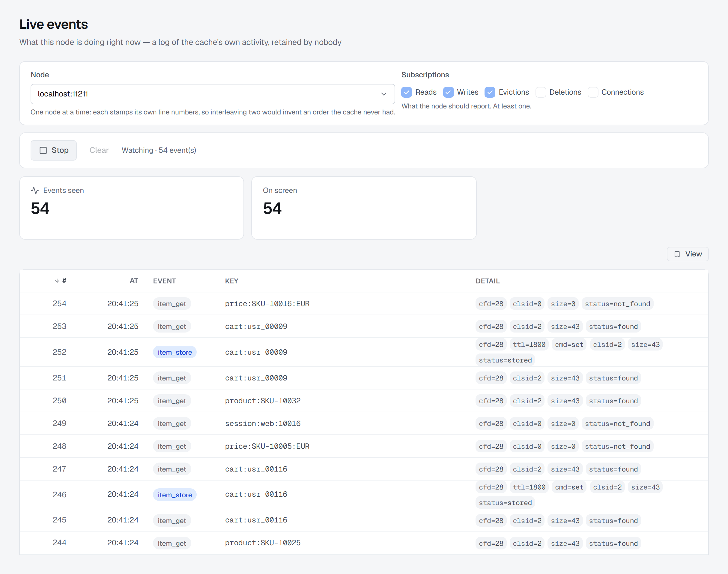The image size is (728, 574).
Task: Open the Node dropdown localhost:11211
Action: tap(213, 94)
